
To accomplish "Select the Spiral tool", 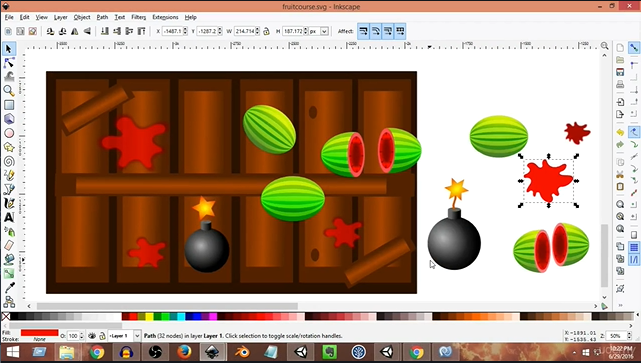I will click(9, 161).
